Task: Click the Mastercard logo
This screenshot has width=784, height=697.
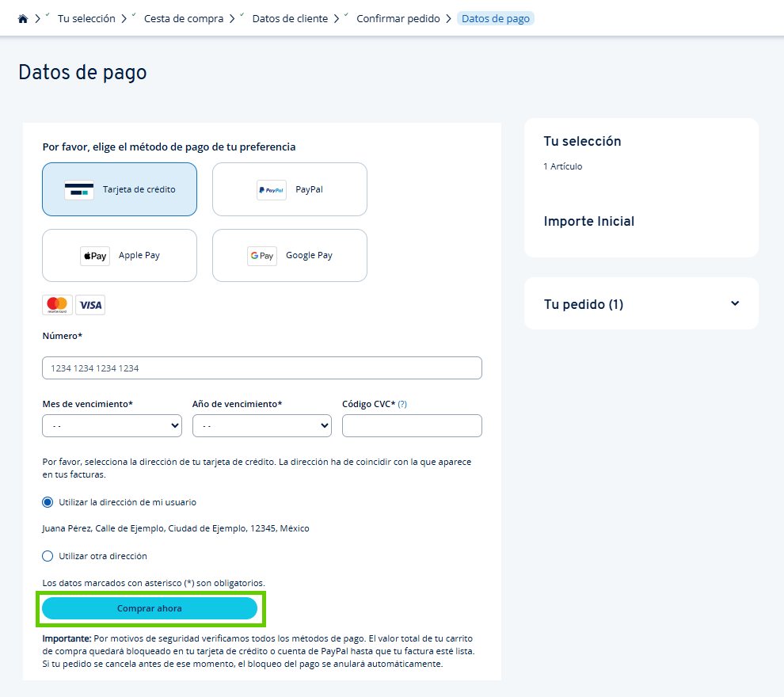Action: click(x=56, y=304)
